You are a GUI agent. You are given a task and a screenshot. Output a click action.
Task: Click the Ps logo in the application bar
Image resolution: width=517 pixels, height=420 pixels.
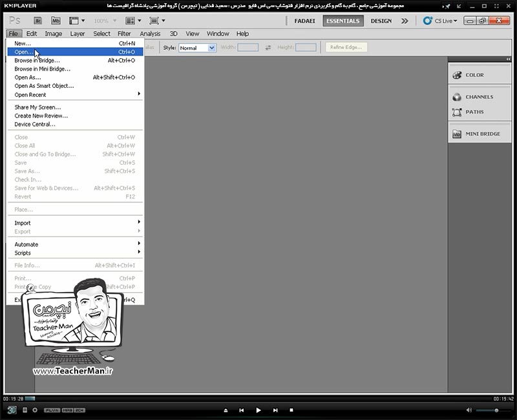(14, 21)
